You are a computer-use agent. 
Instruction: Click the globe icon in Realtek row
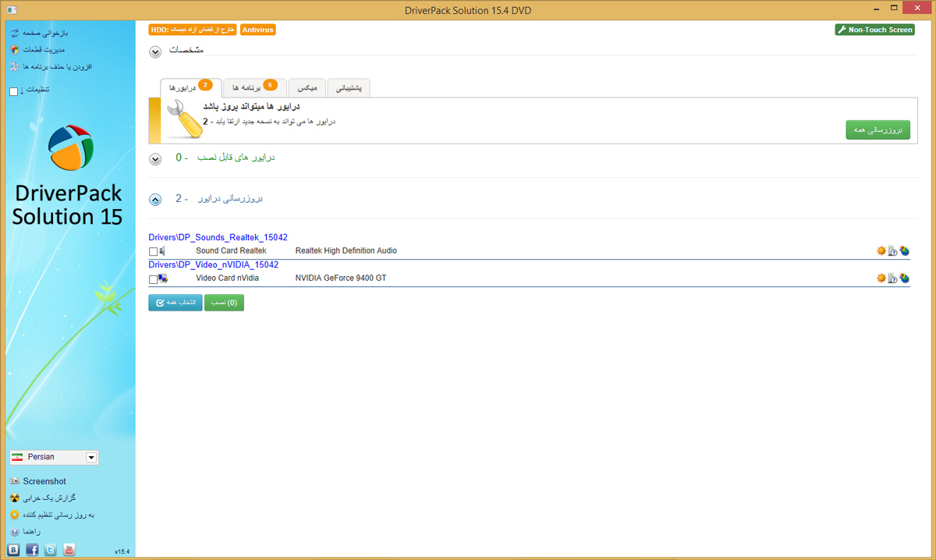pos(905,251)
